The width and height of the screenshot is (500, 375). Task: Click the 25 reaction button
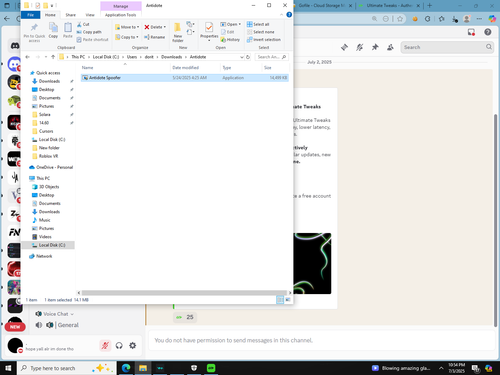pyautogui.click(x=185, y=317)
